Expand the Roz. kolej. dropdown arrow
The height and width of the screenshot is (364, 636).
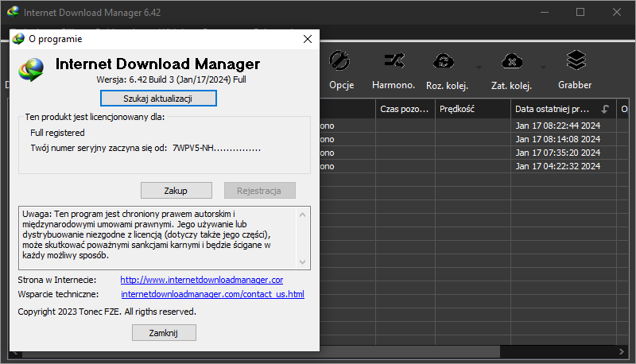(479, 68)
